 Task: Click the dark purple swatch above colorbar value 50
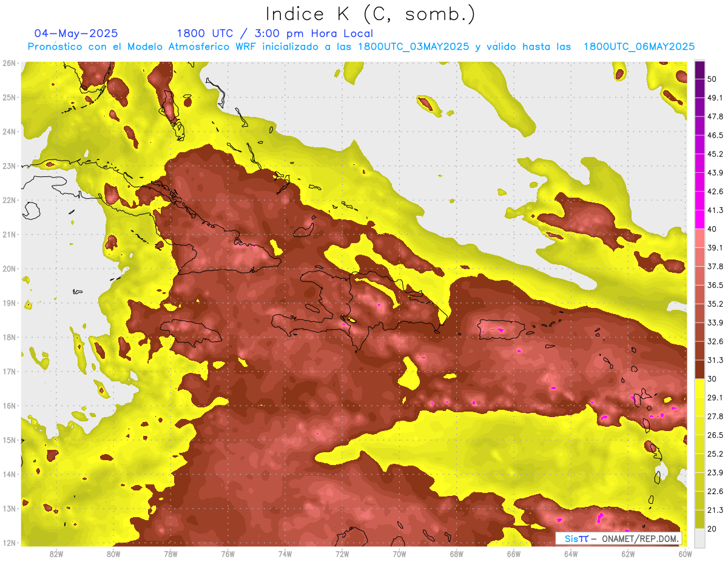pos(699,70)
